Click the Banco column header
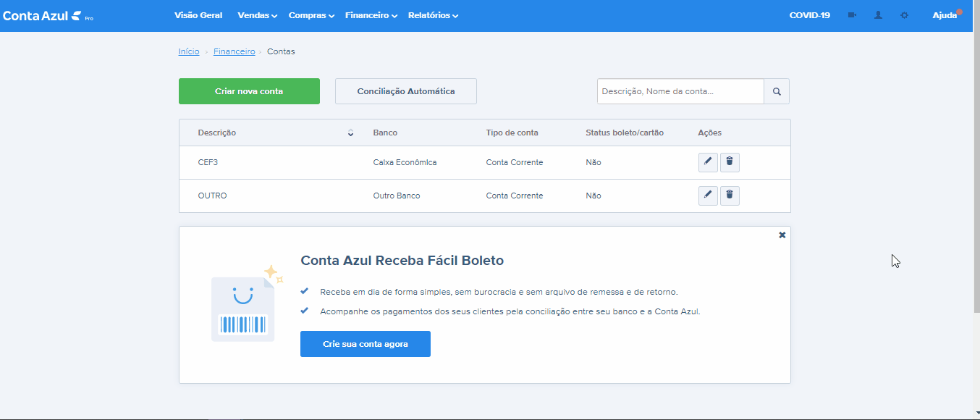The image size is (980, 420). tap(385, 133)
